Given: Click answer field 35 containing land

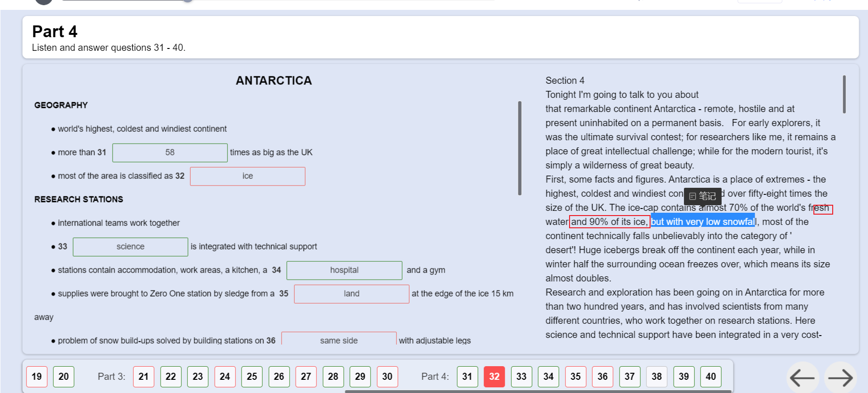Looking at the screenshot, I should click(352, 294).
